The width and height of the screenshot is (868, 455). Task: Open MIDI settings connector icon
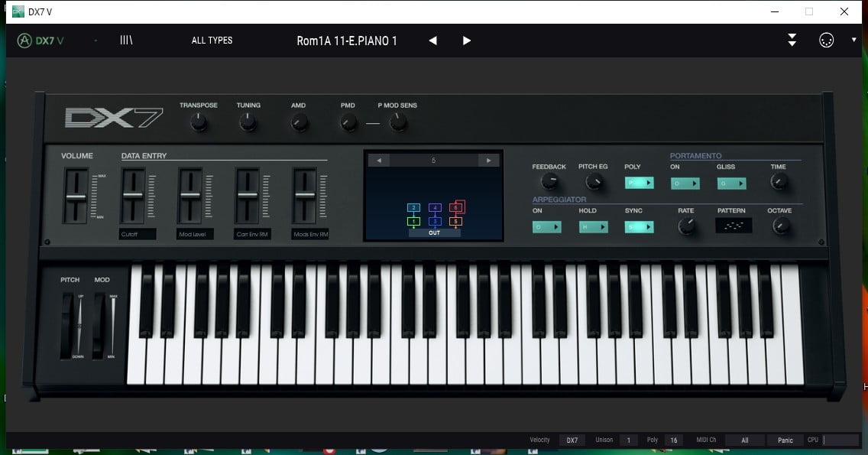point(826,41)
